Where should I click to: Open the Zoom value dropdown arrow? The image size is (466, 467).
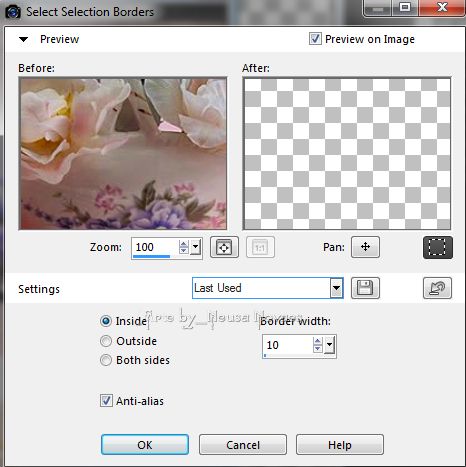pyautogui.click(x=196, y=247)
